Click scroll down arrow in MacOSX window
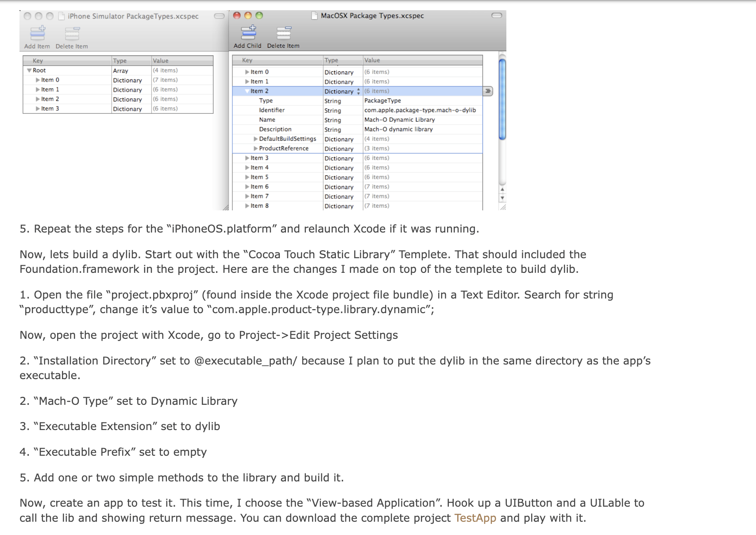This screenshot has width=756, height=535. coord(502,198)
